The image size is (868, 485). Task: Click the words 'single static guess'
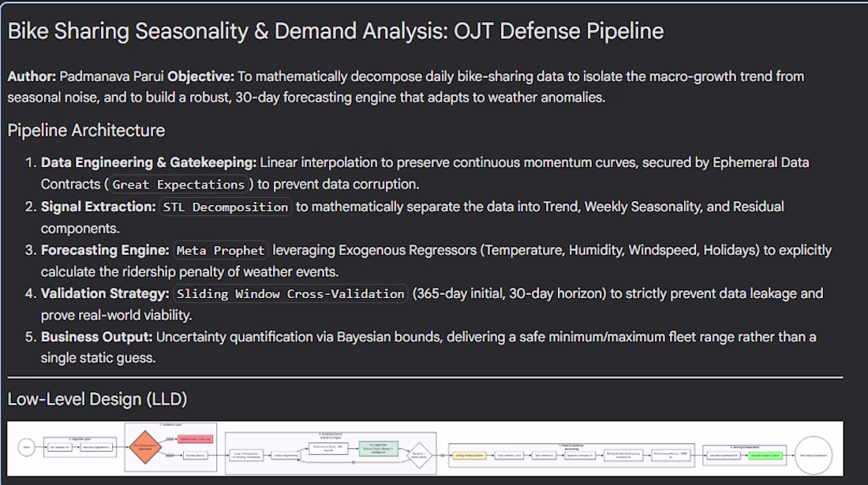pos(97,358)
